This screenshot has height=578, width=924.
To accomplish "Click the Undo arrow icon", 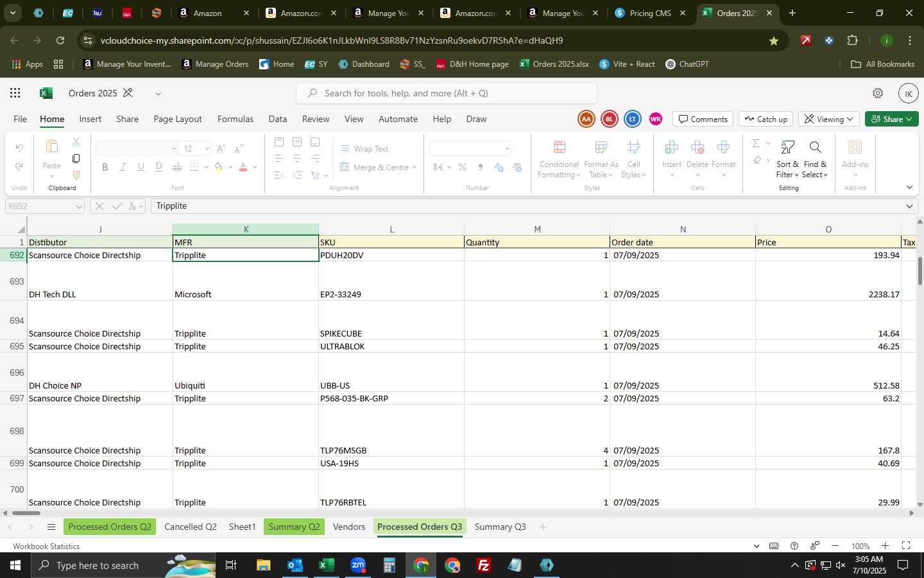I will pyautogui.click(x=19, y=148).
